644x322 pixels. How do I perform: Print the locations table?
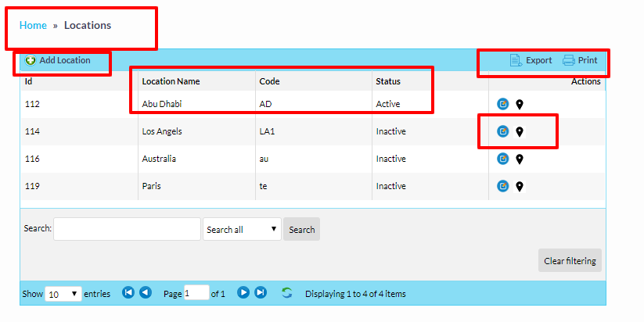coord(580,60)
